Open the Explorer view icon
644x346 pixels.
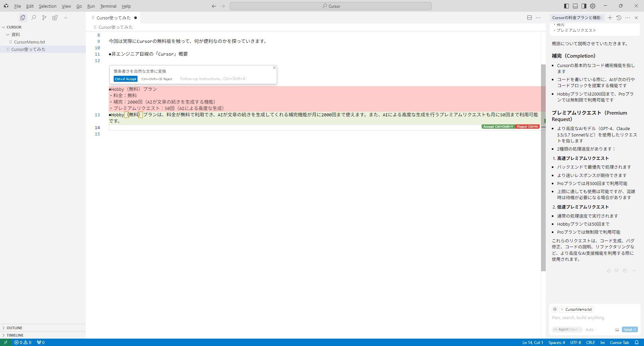22,18
